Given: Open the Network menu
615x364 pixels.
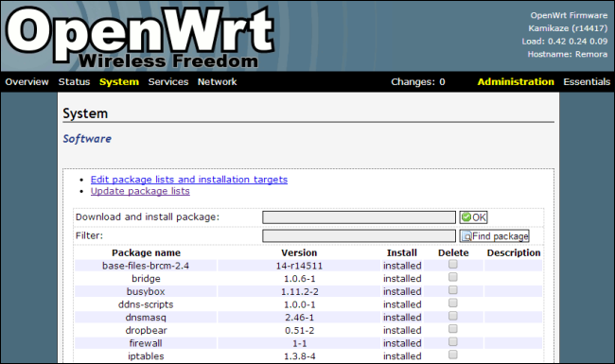Looking at the screenshot, I should coord(218,82).
